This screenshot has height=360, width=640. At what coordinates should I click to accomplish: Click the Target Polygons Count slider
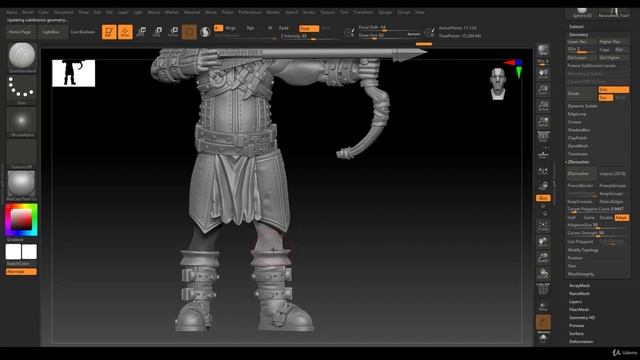[x=598, y=209]
